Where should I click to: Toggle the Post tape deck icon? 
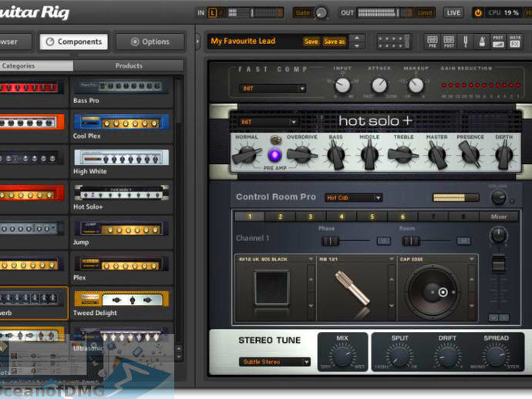pyautogui.click(x=449, y=42)
